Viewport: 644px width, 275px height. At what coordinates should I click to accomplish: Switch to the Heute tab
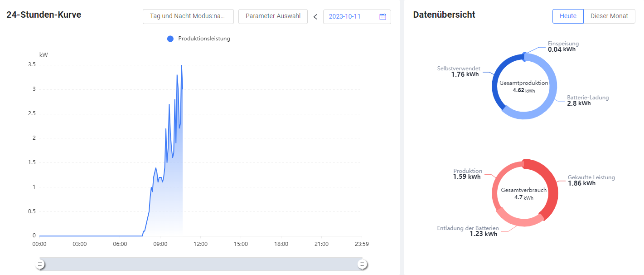[x=568, y=16]
